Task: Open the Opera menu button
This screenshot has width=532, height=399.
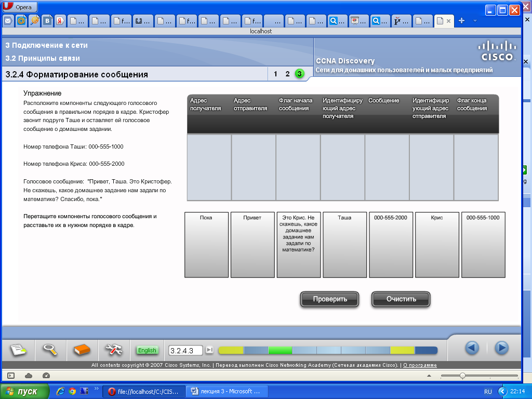Action: point(20,7)
